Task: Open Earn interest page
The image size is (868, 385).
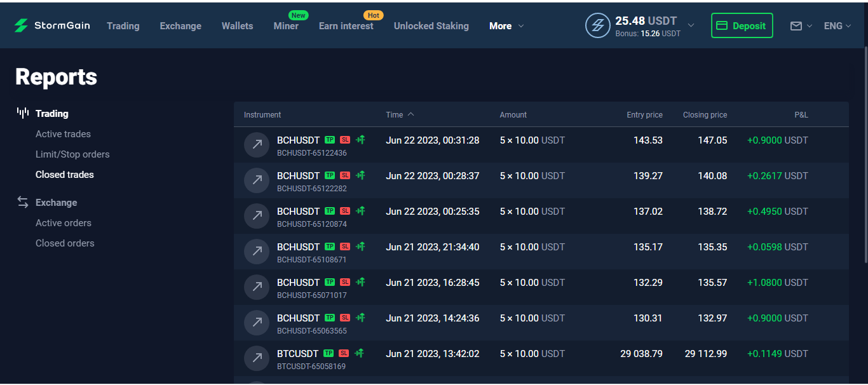Action: point(346,26)
